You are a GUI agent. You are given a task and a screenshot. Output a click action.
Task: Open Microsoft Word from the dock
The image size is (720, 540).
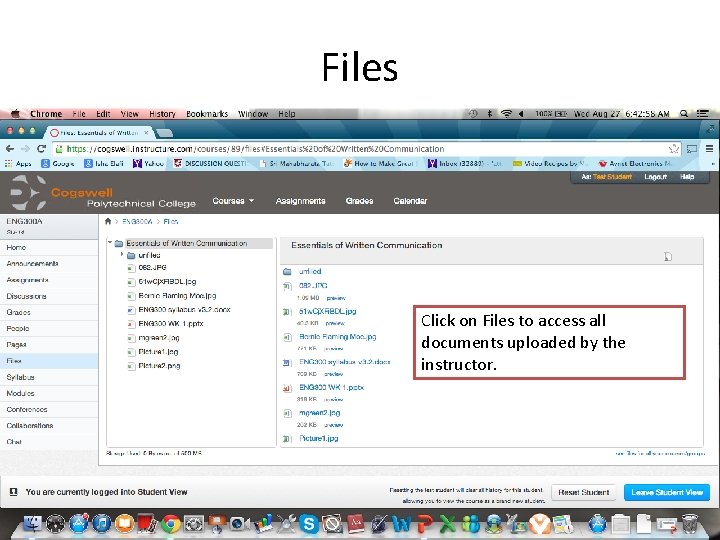click(x=402, y=523)
